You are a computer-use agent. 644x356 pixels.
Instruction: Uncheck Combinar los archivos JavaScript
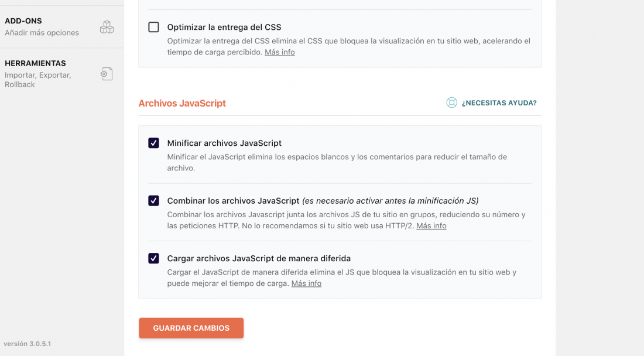[x=153, y=201]
